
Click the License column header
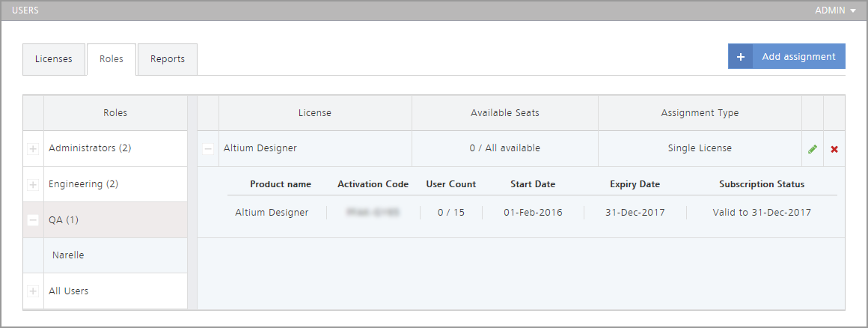coord(314,113)
